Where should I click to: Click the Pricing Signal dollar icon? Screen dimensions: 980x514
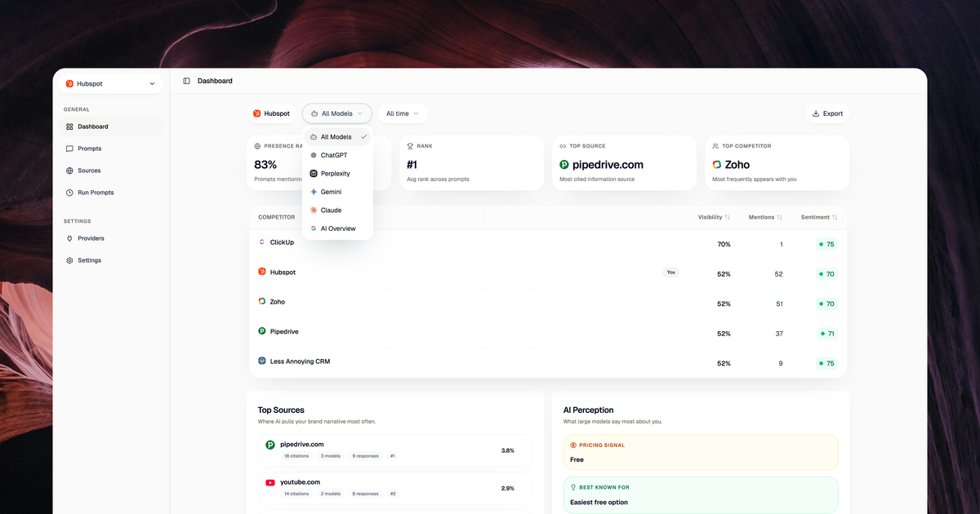pos(573,445)
